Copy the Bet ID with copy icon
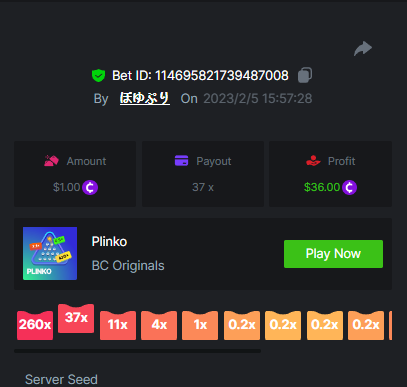Image resolution: width=407 pixels, height=387 pixels. tap(305, 75)
